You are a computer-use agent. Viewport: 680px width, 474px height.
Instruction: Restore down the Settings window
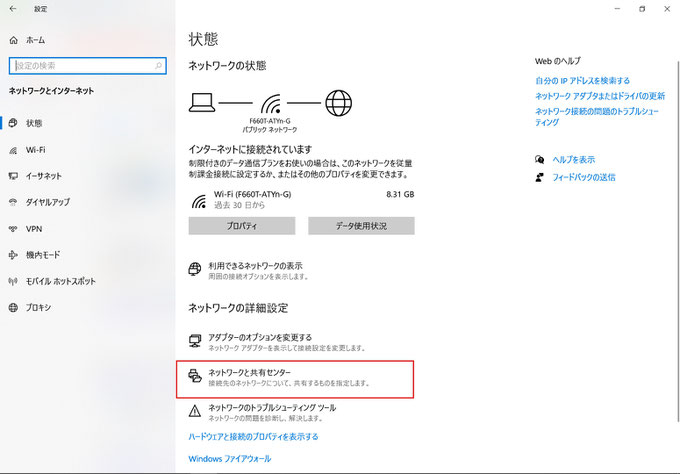pos(642,9)
